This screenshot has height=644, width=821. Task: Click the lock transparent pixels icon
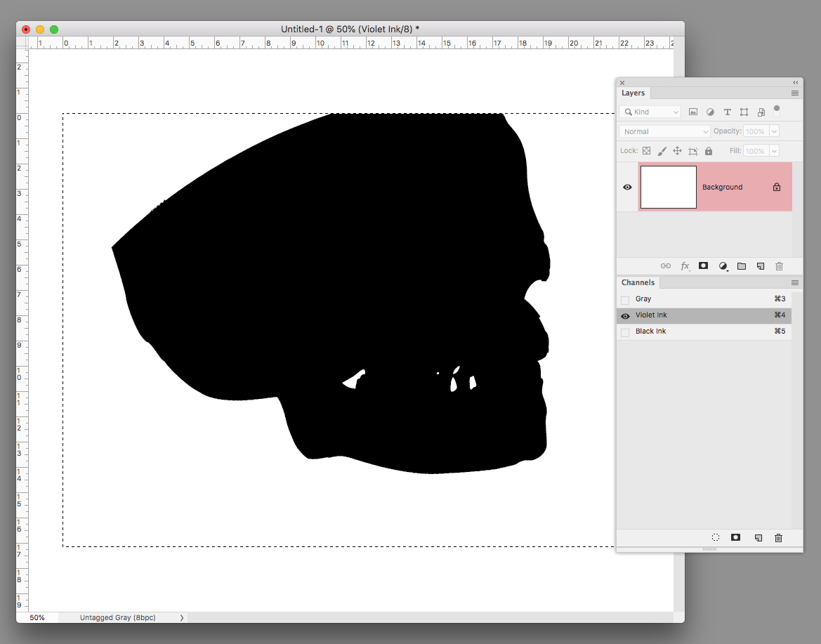pyautogui.click(x=646, y=151)
